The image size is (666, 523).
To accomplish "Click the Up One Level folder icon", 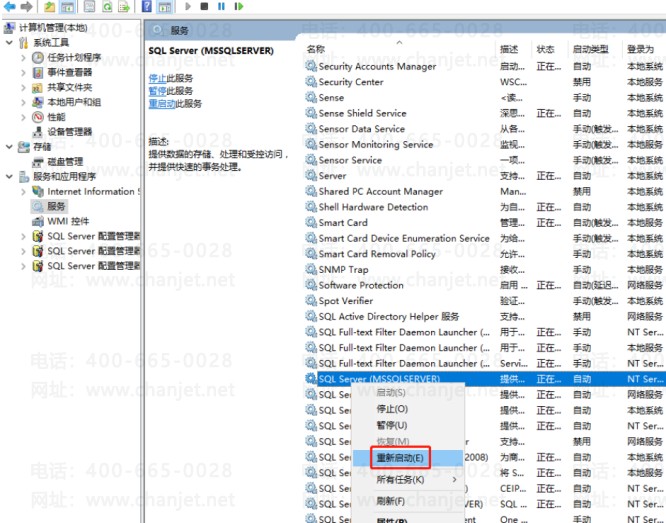I will click(x=50, y=6).
